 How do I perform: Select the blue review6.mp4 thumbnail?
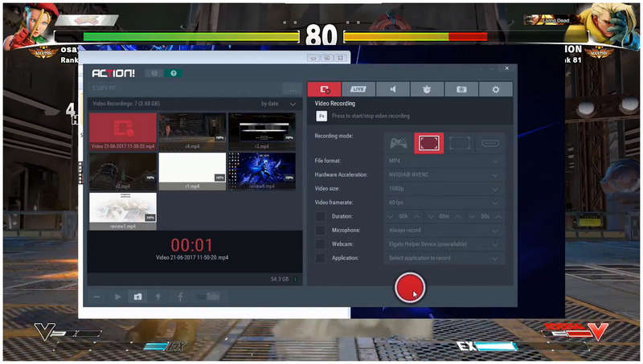[262, 171]
